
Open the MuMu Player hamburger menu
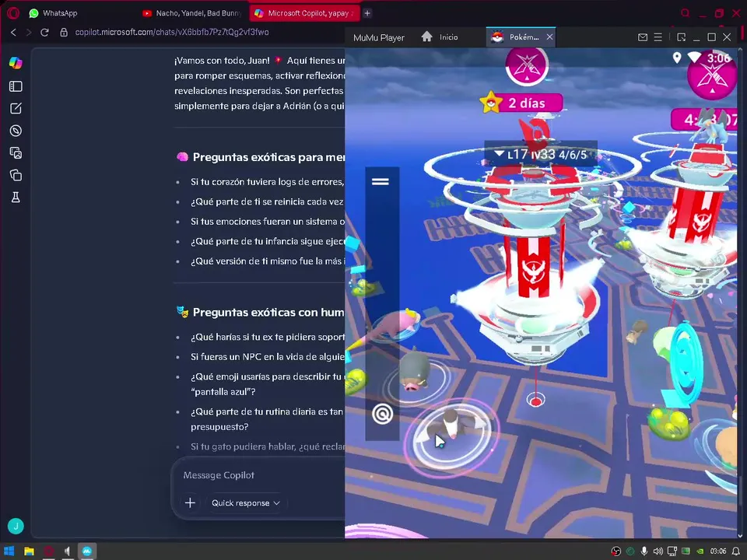[658, 37]
